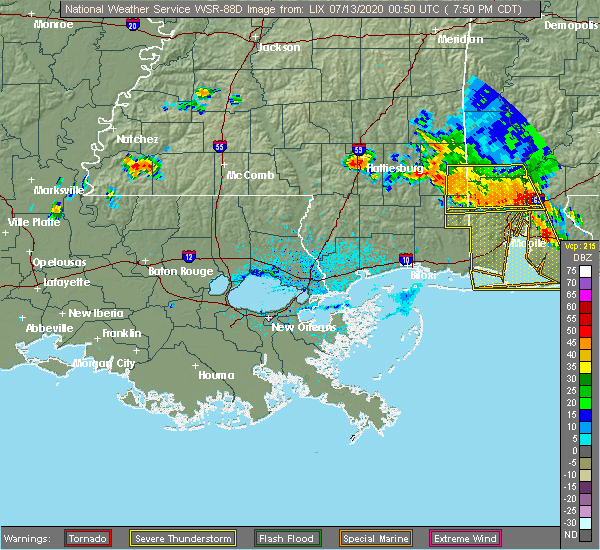
Task: Click the Interstate 10 shield near Biloxi
Action: (x=406, y=259)
